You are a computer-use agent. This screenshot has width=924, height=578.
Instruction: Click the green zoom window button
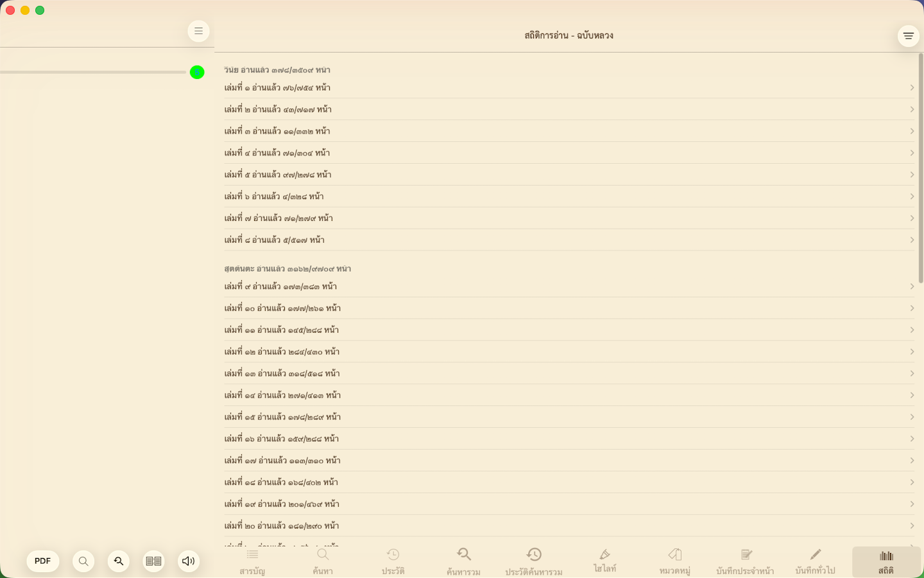click(x=40, y=10)
